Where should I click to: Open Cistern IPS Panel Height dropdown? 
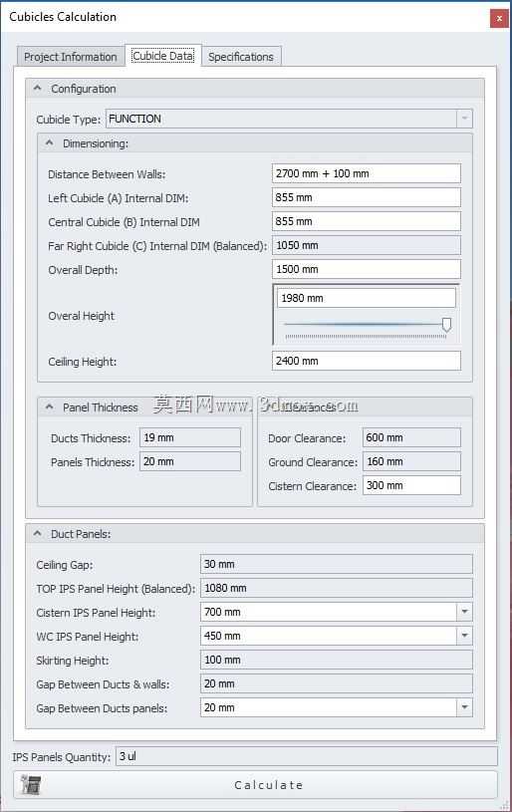click(x=464, y=612)
